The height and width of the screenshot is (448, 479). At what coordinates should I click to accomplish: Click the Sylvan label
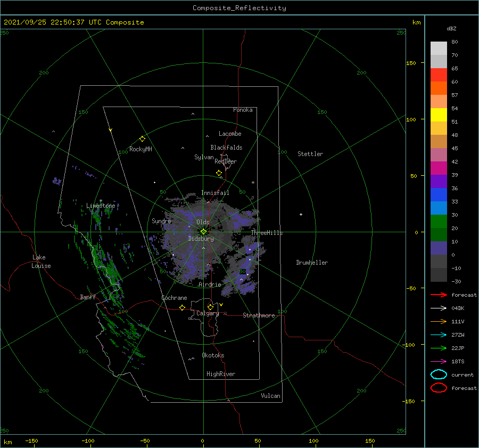coord(204,157)
